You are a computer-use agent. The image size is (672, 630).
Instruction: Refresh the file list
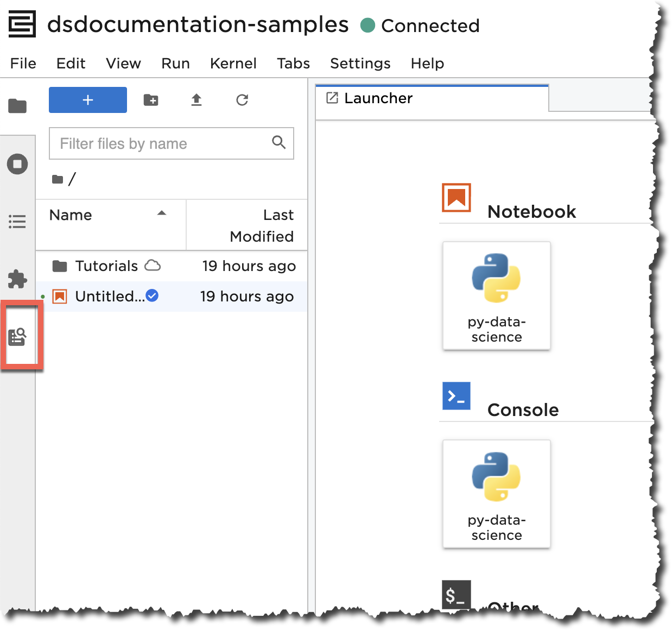point(242,100)
